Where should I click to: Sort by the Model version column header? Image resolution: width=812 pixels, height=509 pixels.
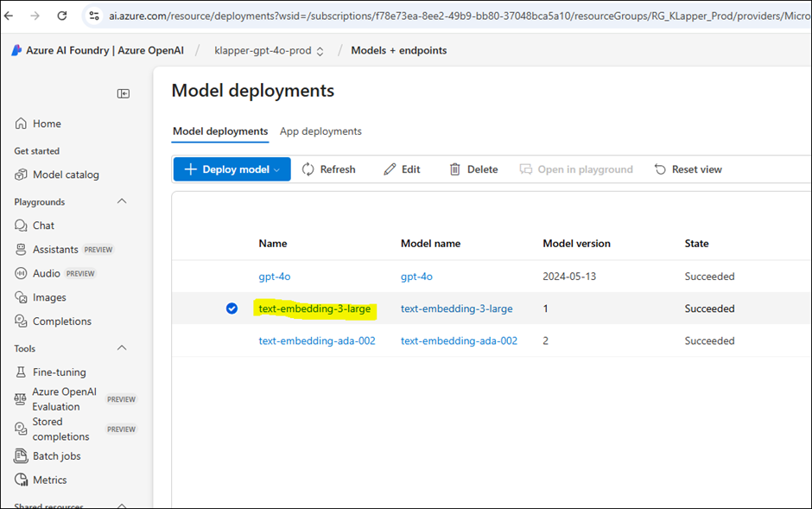point(576,244)
